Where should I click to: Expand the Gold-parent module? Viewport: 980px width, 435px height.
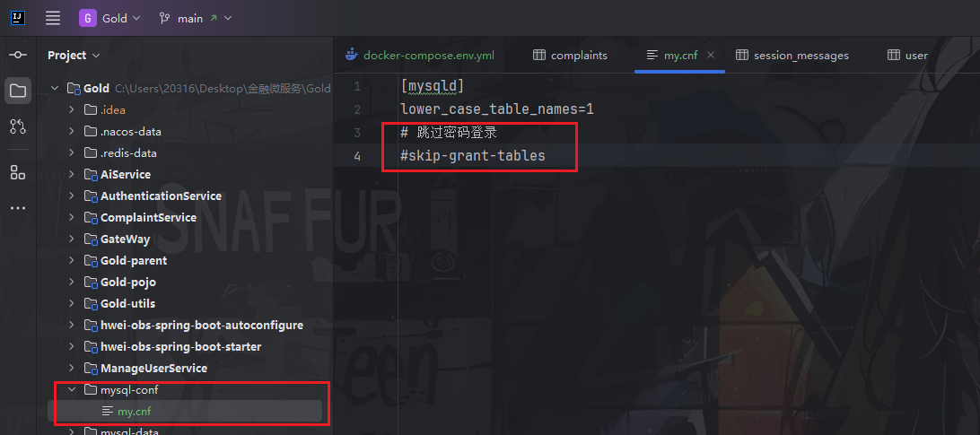pos(72,261)
